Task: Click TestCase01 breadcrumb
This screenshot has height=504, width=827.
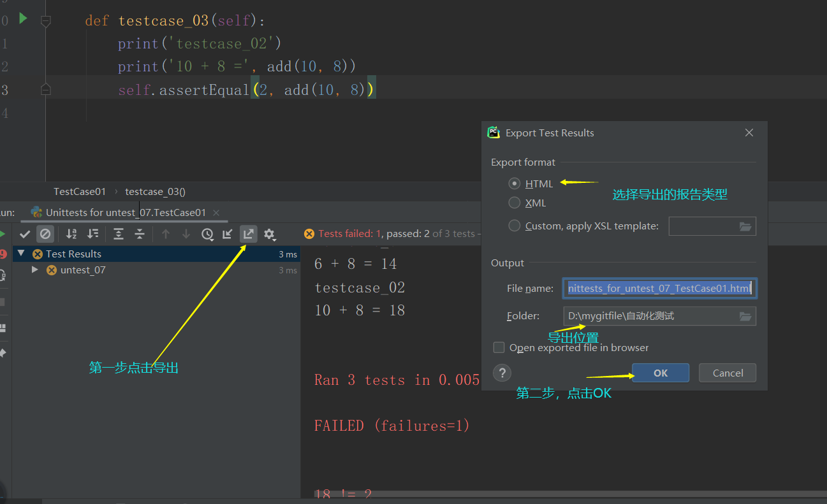Action: pos(80,191)
